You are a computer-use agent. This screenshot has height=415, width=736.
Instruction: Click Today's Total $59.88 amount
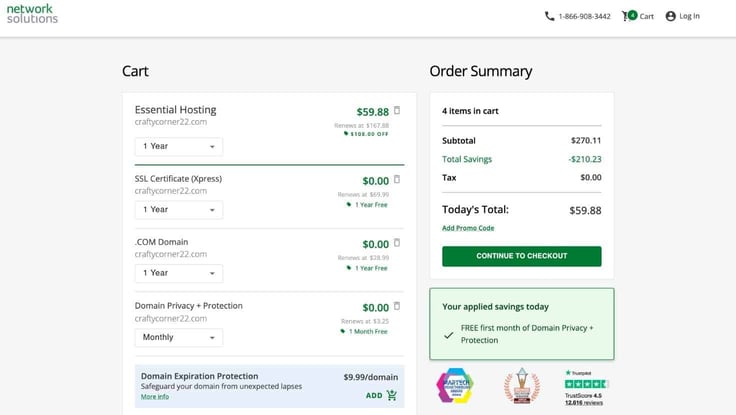click(585, 211)
